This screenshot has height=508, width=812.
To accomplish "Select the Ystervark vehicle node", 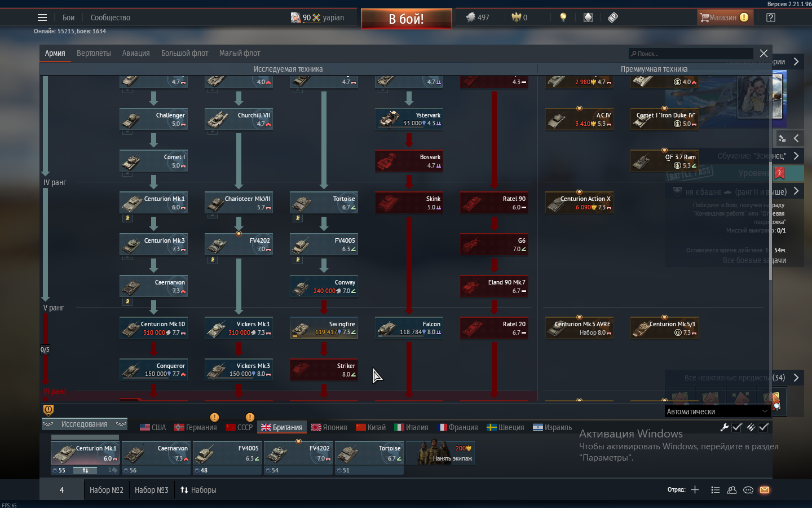I will click(x=409, y=119).
